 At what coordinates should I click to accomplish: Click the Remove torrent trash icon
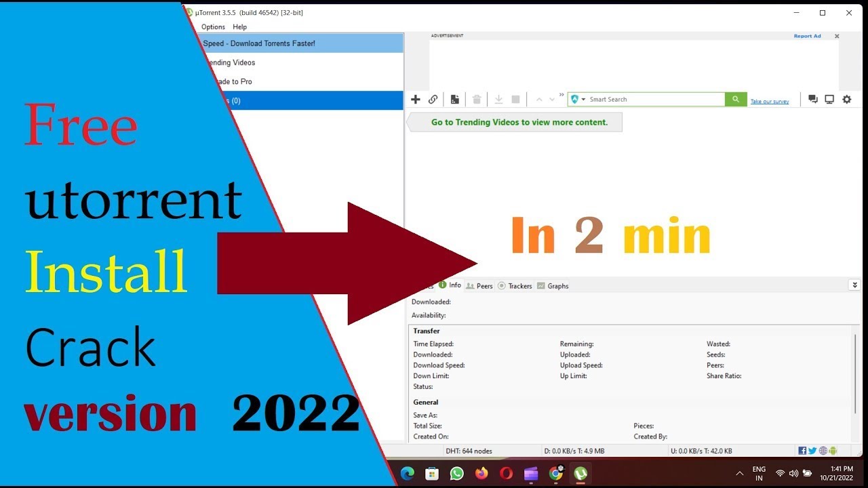[x=477, y=100]
